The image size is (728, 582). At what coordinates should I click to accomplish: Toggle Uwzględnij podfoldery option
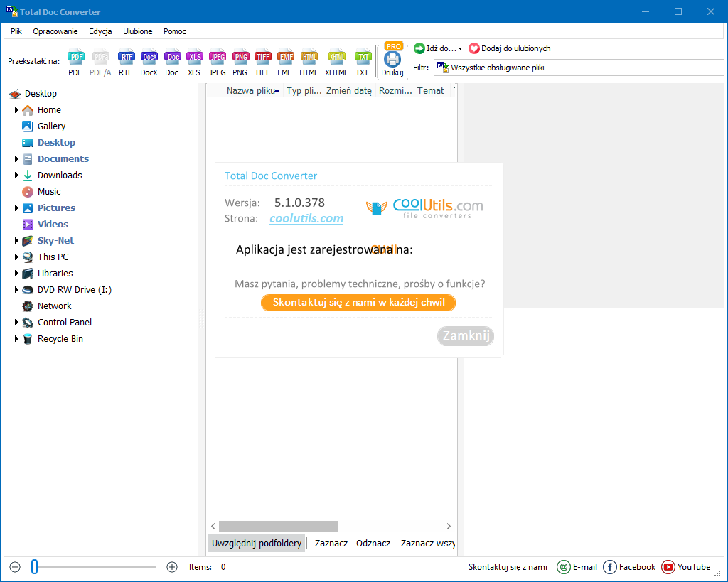point(257,543)
